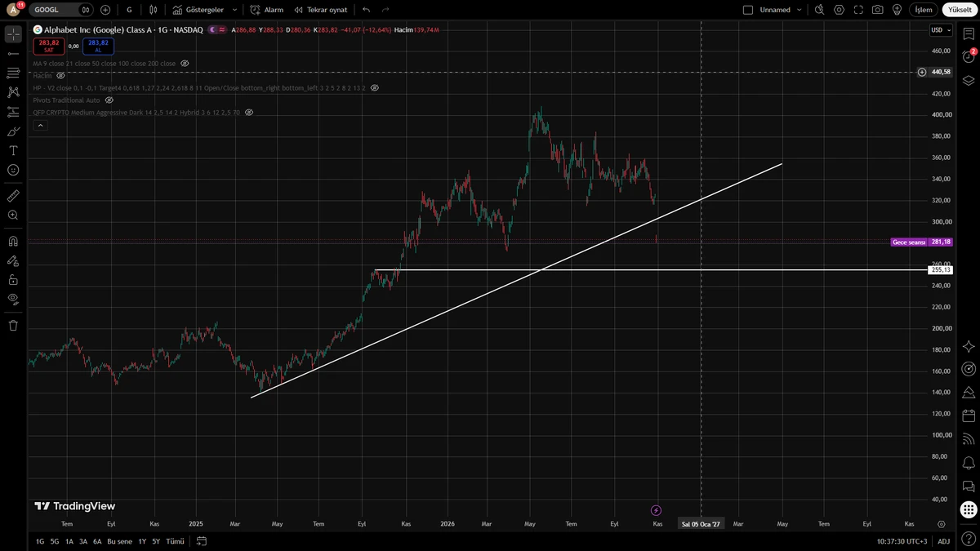Click the GOOGL symbol search field

coord(62,10)
